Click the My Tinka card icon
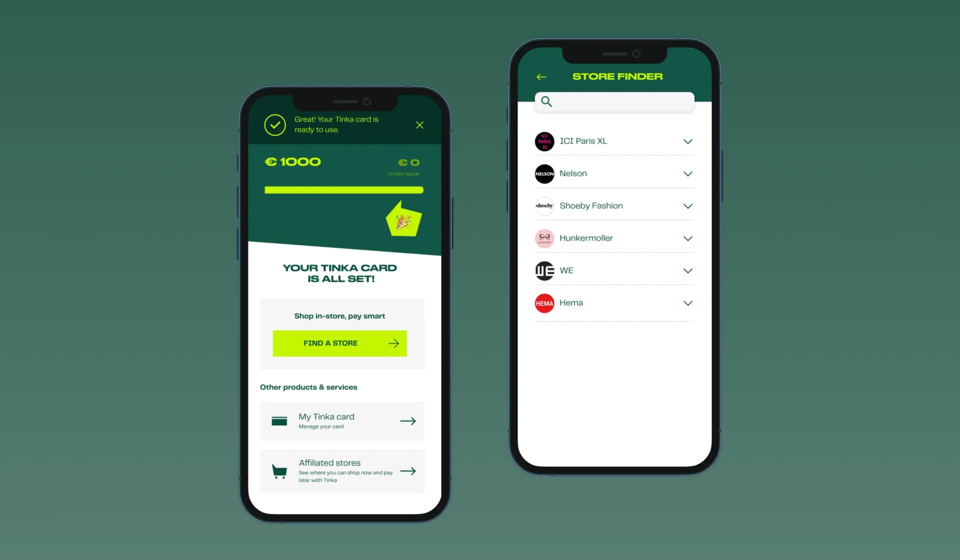 tap(278, 420)
